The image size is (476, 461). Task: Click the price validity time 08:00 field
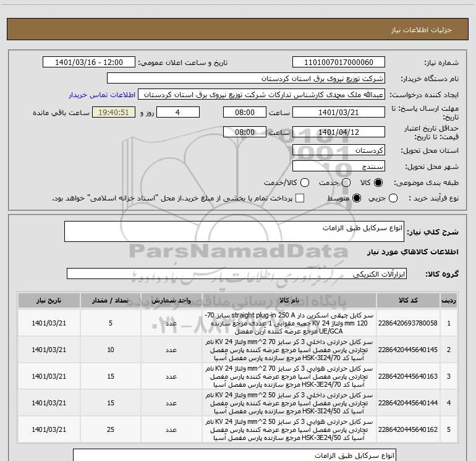click(245, 132)
